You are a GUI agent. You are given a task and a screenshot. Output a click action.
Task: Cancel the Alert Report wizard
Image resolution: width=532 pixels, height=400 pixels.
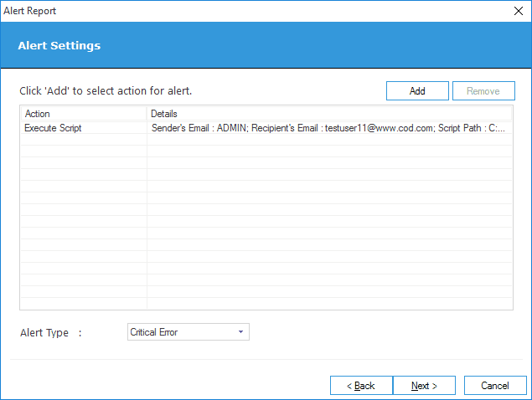tap(495, 386)
